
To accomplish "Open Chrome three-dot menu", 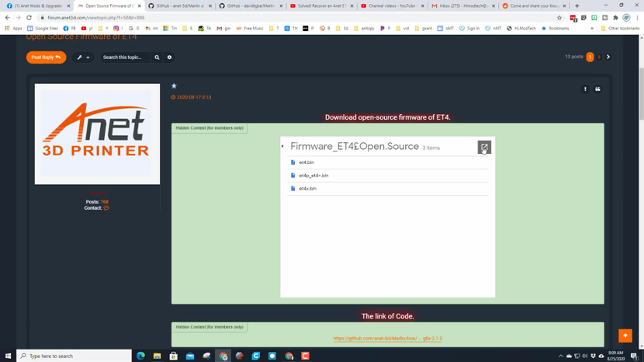I will coord(637,18).
